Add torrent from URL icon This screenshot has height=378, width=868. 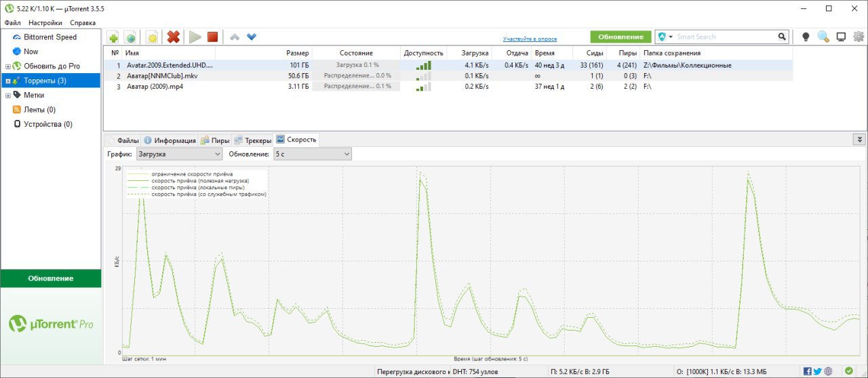(130, 37)
